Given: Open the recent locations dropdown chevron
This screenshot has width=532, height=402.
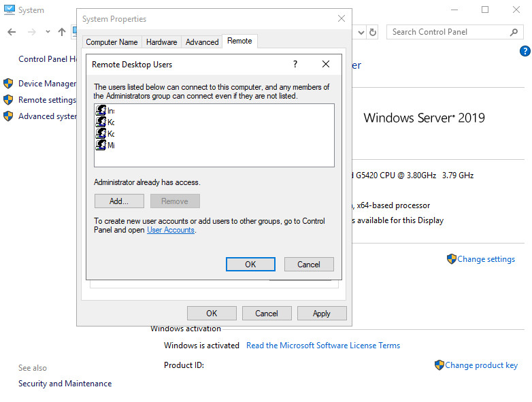Looking at the screenshot, I should 48,32.
